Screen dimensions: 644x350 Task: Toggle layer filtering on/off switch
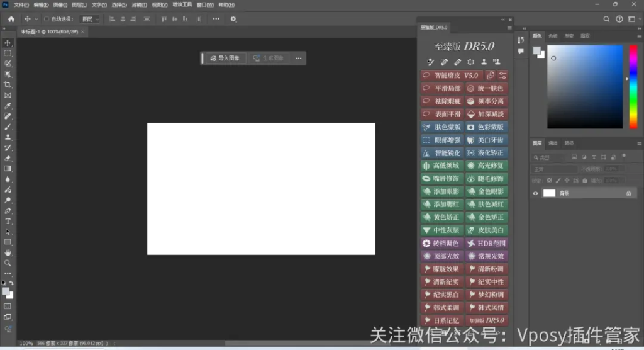click(x=624, y=156)
